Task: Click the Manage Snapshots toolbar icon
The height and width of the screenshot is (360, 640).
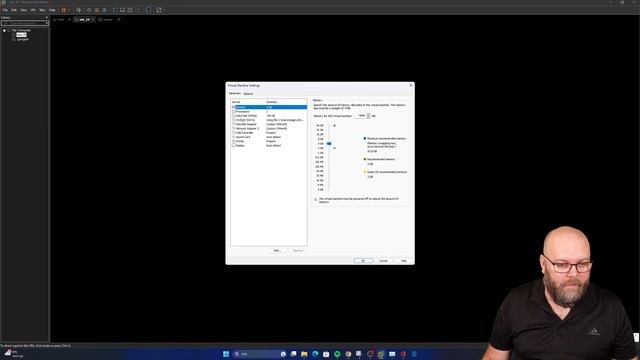Action: 104,10
